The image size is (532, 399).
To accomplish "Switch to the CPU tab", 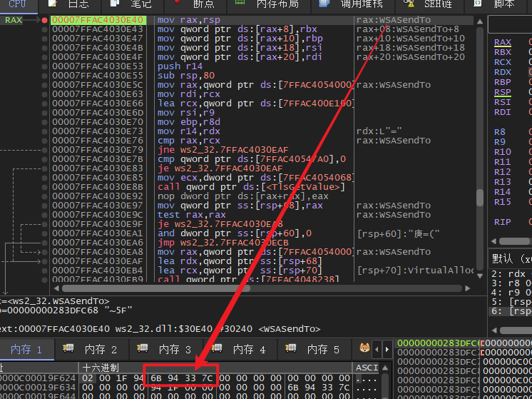I will coord(17,4).
